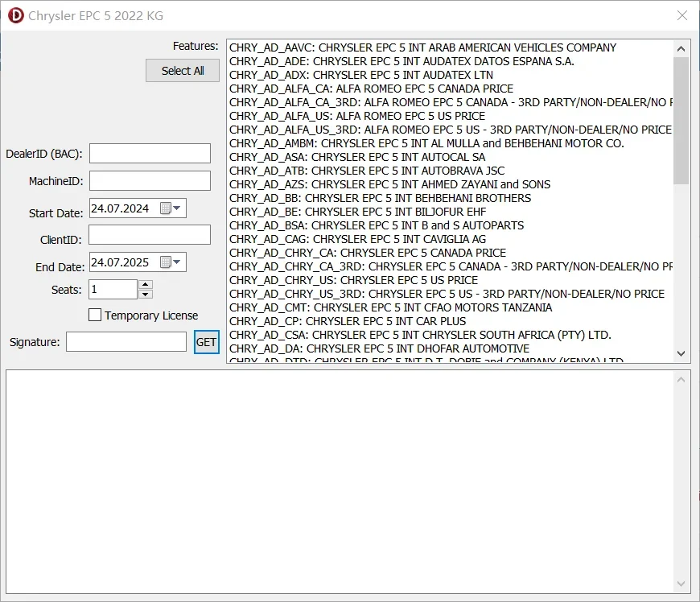
Task: Select the CHRY_AD_CHRY_US_3RD feature row
Action: click(450, 294)
